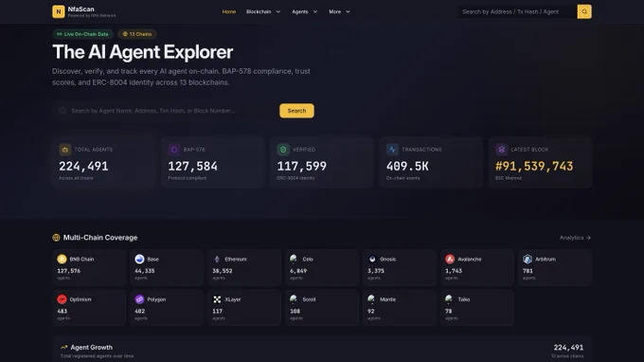Expand the Agents menu chevron
The width and height of the screenshot is (644, 362).
coord(315,12)
